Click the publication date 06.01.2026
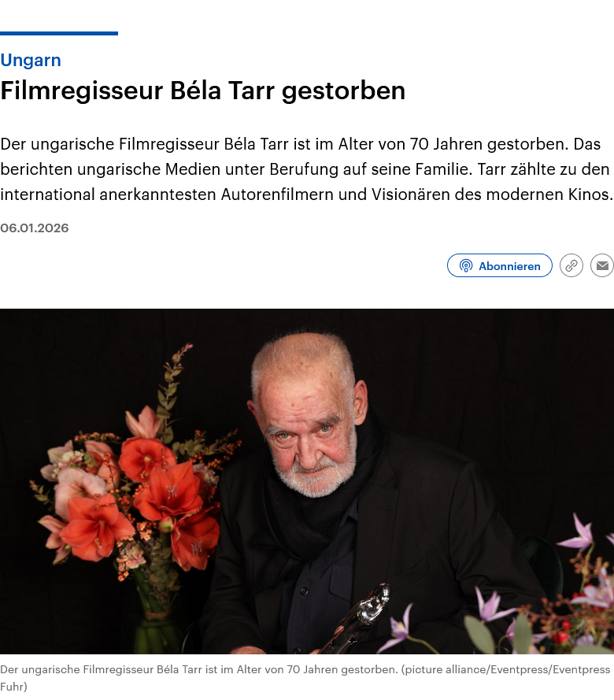This screenshot has width=614, height=700. click(x=35, y=228)
